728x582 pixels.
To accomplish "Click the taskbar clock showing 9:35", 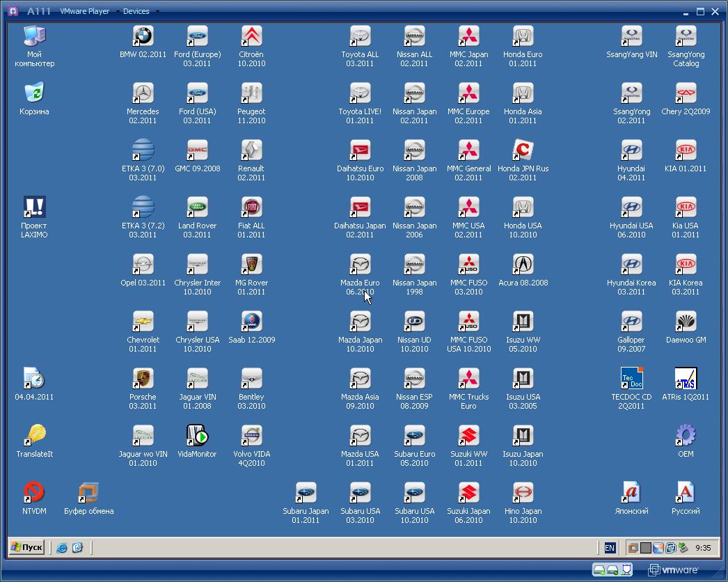I will tap(703, 548).
